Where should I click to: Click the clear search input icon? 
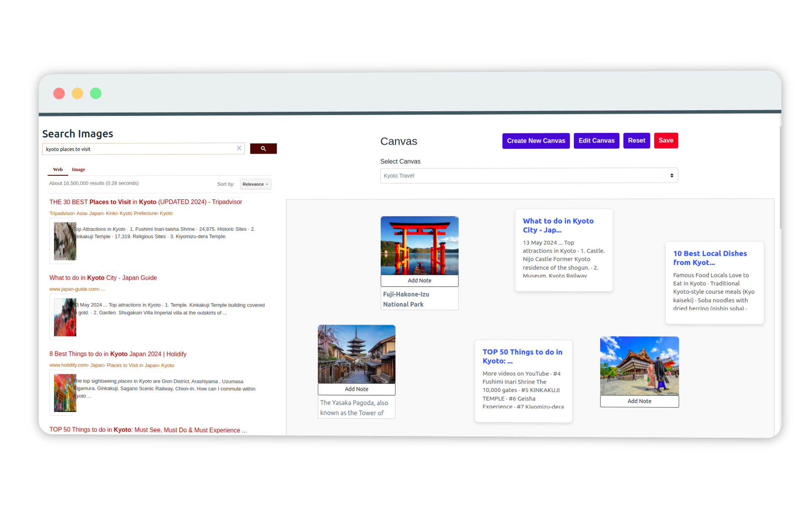239,148
